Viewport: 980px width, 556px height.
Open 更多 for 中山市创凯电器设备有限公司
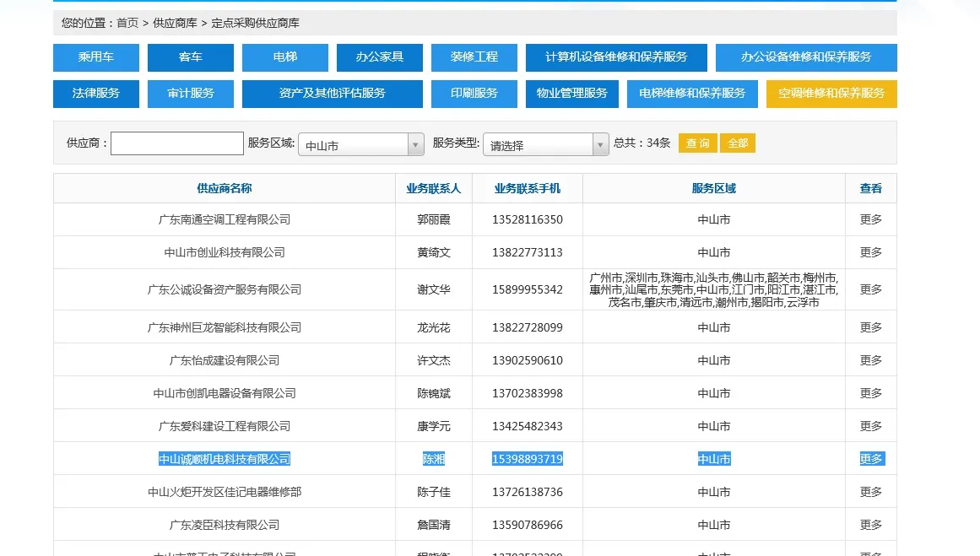click(x=870, y=393)
